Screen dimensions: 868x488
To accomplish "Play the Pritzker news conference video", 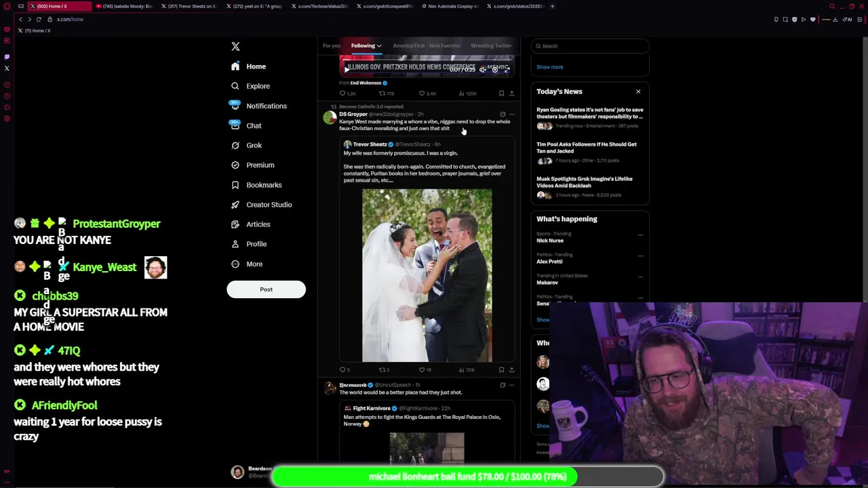I will point(347,69).
